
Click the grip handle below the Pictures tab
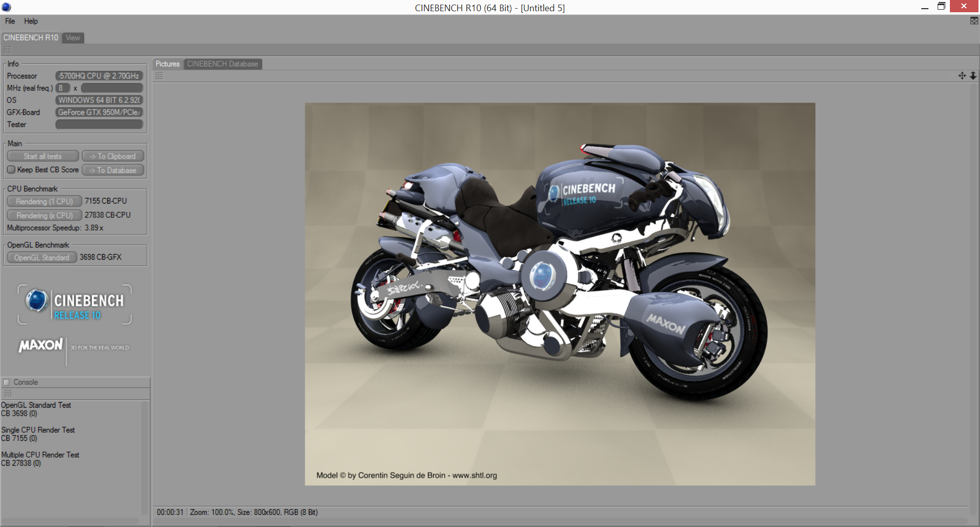click(x=159, y=76)
